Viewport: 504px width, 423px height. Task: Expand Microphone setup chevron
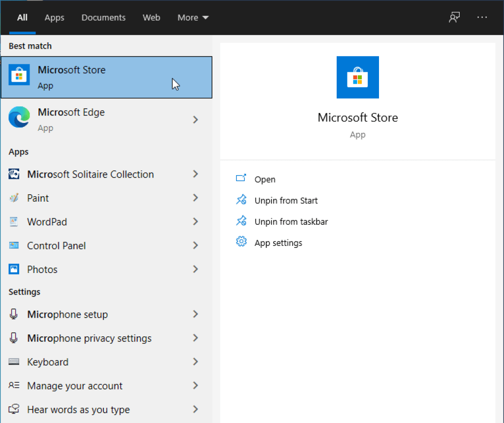195,314
